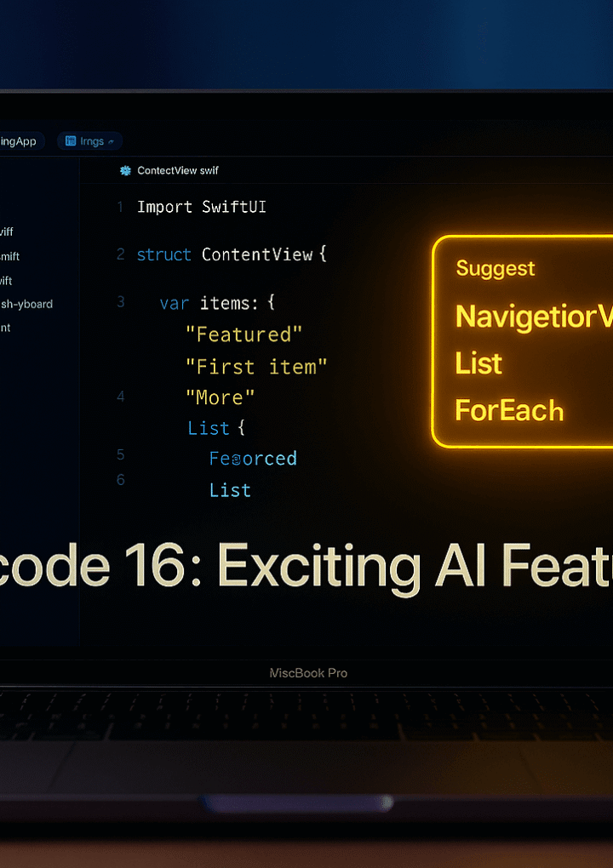Select the sidebar file ending in vift
The width and height of the screenshot is (613, 868).
6,281
